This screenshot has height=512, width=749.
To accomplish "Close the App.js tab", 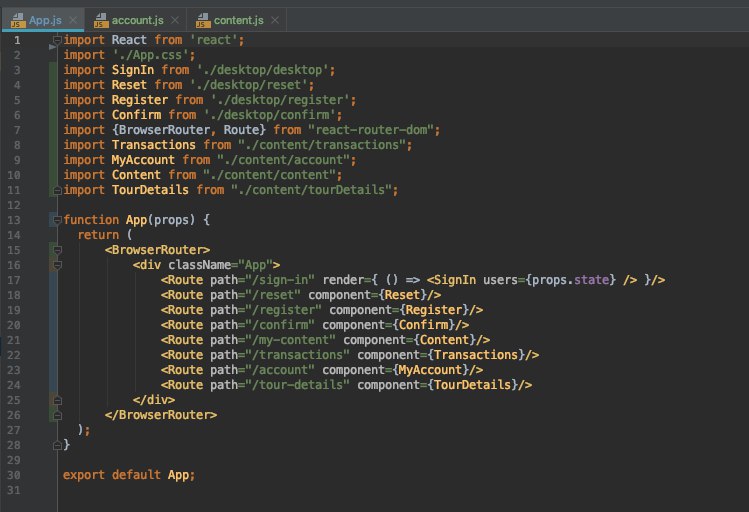I will 71,18.
